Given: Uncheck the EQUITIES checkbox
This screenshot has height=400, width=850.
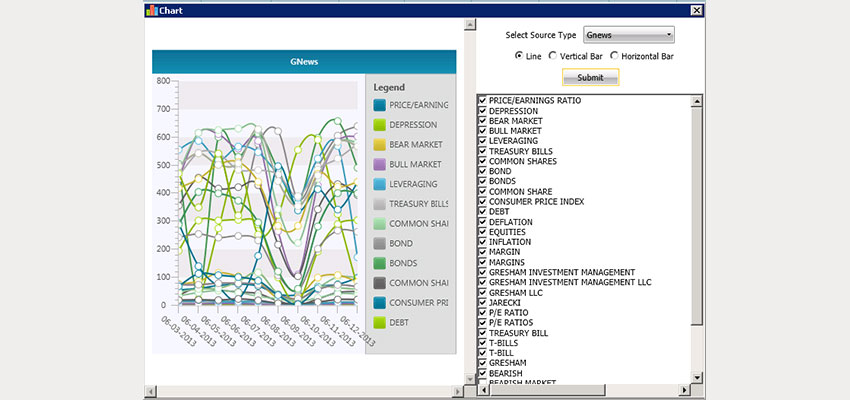Looking at the screenshot, I should click(x=482, y=232).
